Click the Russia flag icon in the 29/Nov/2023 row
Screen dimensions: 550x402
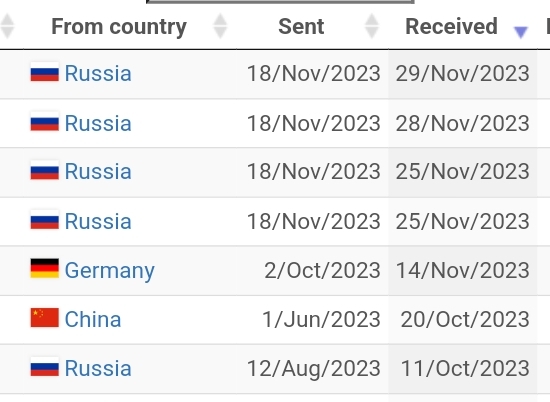(45, 73)
